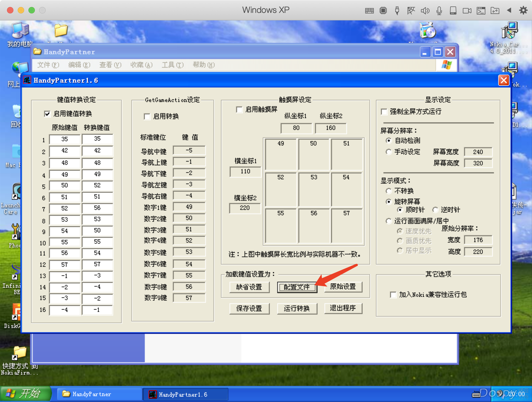532x402 pixels.
Task: Click the language bar keyboard icon in tray
Action: tap(476, 394)
